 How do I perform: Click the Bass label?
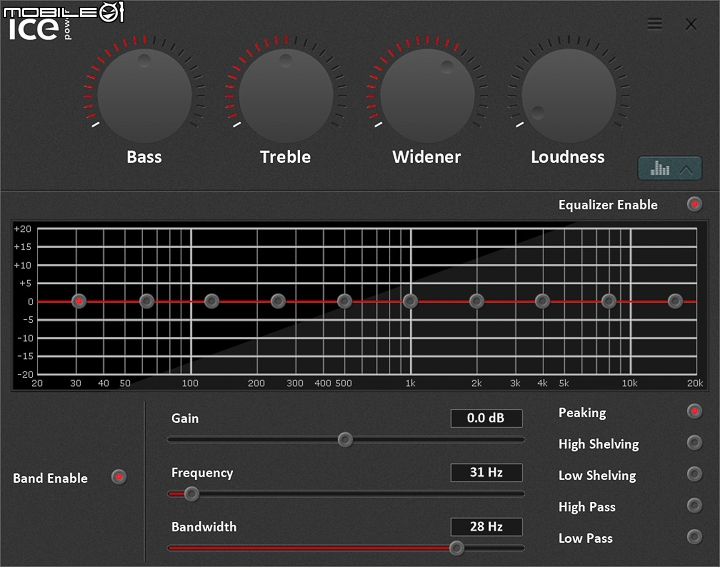pyautogui.click(x=144, y=157)
